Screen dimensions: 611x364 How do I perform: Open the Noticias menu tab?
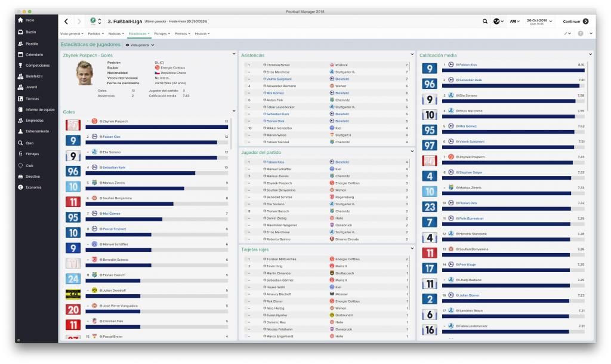116,33
